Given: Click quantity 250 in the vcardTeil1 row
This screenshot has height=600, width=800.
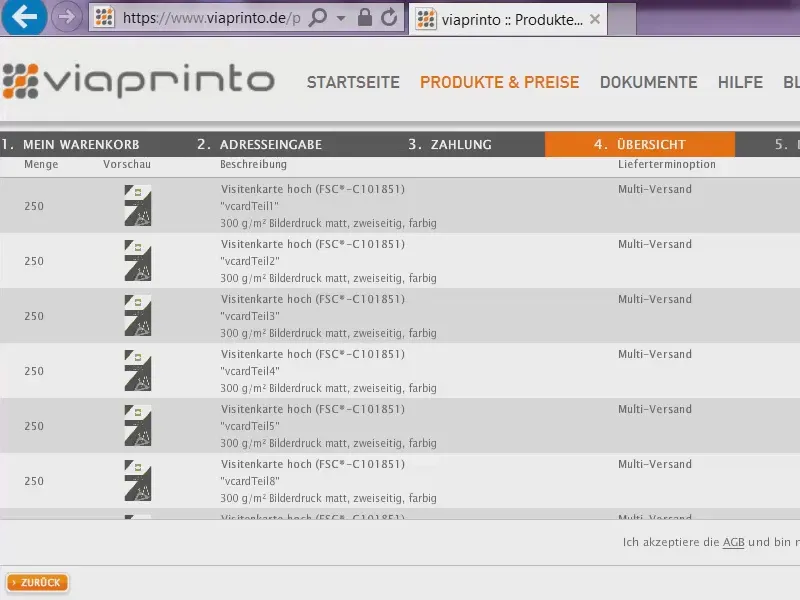Looking at the screenshot, I should 34,206.
